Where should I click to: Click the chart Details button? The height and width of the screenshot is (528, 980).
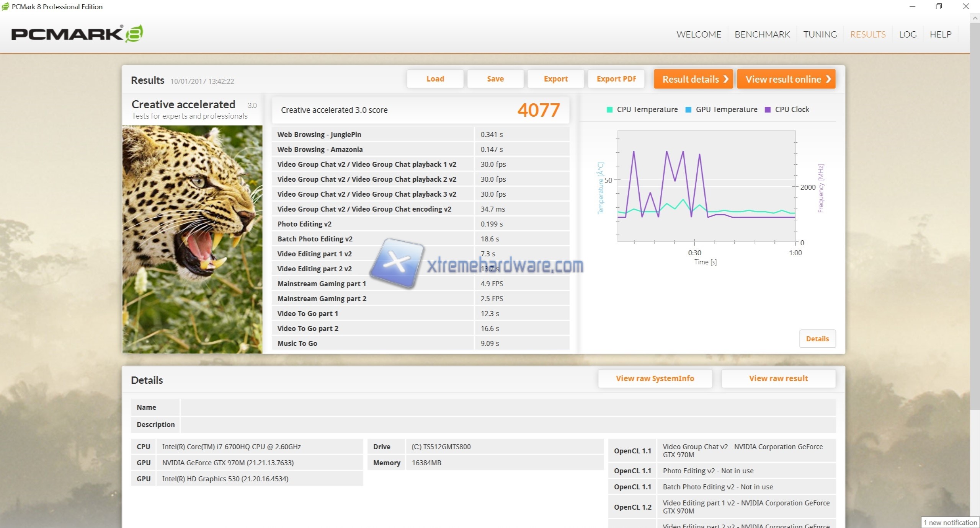pyautogui.click(x=817, y=339)
